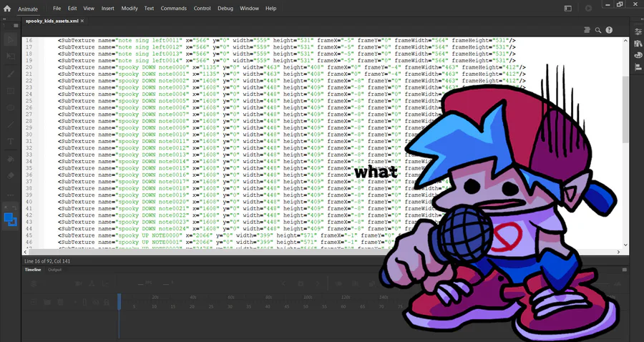Viewport: 644px width, 342px height.
Task: Select the Brush tool
Action: [11, 74]
